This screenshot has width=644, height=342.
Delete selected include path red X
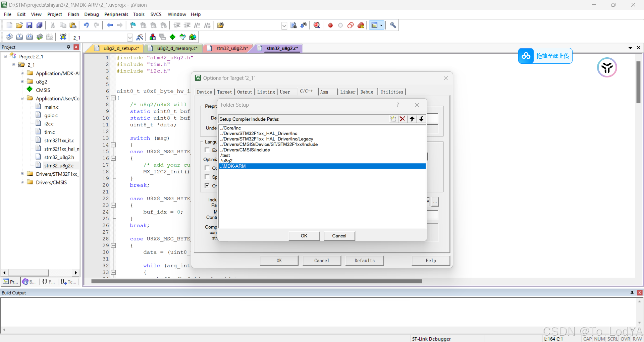402,119
